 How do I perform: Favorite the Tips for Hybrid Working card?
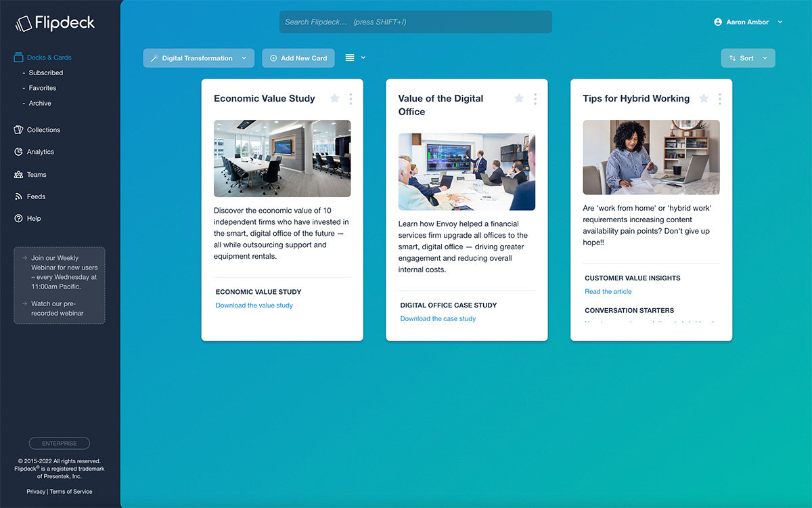pos(704,98)
